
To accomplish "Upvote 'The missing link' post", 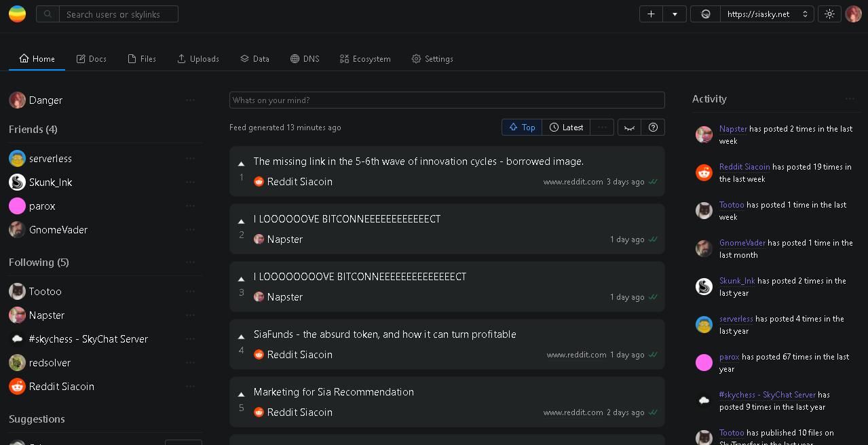I will point(241,163).
